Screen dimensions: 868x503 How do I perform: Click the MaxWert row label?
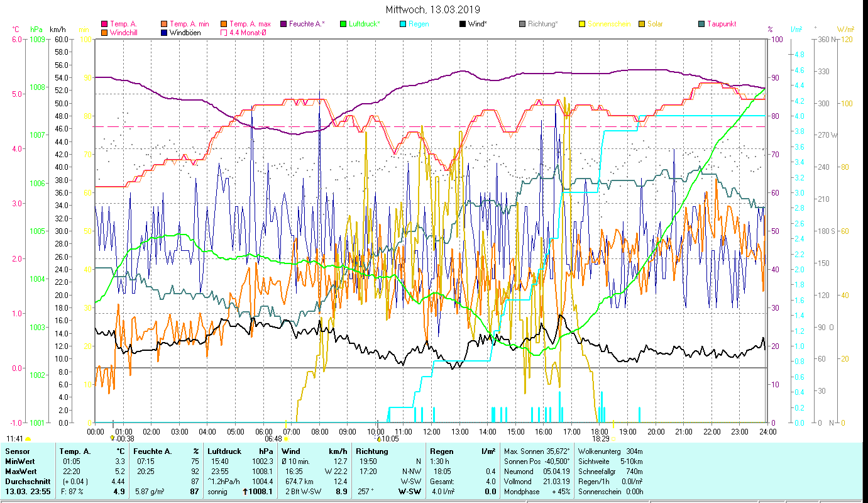pyautogui.click(x=21, y=472)
